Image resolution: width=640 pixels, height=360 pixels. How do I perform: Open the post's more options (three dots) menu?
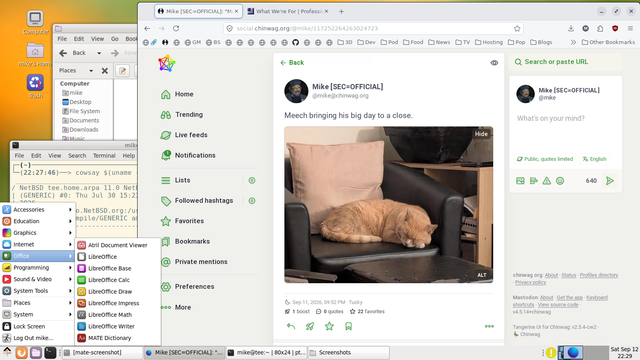coord(489,326)
